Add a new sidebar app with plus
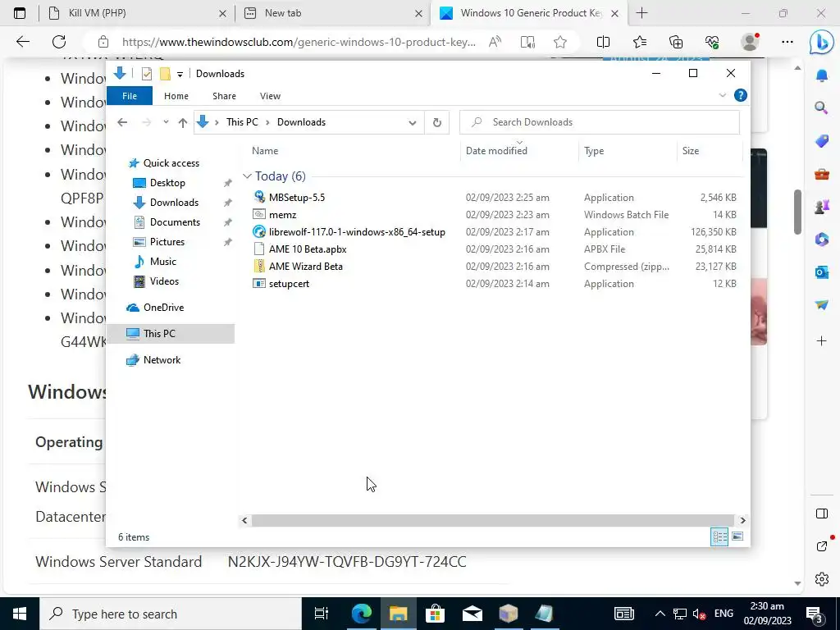Image resolution: width=840 pixels, height=630 pixels. [x=822, y=340]
